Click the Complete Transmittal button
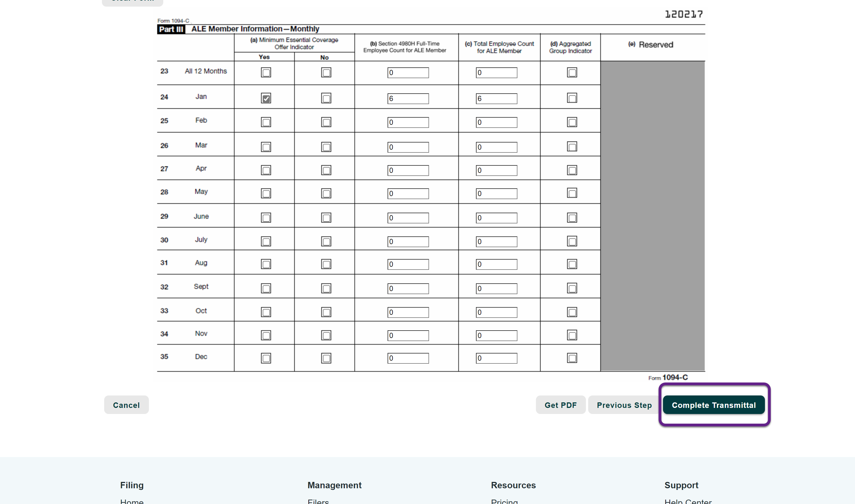This screenshot has height=504, width=855. [x=713, y=405]
